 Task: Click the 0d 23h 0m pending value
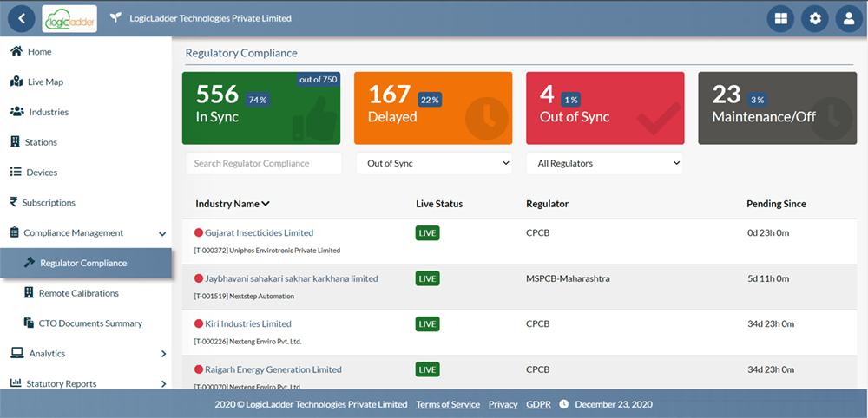pos(768,232)
